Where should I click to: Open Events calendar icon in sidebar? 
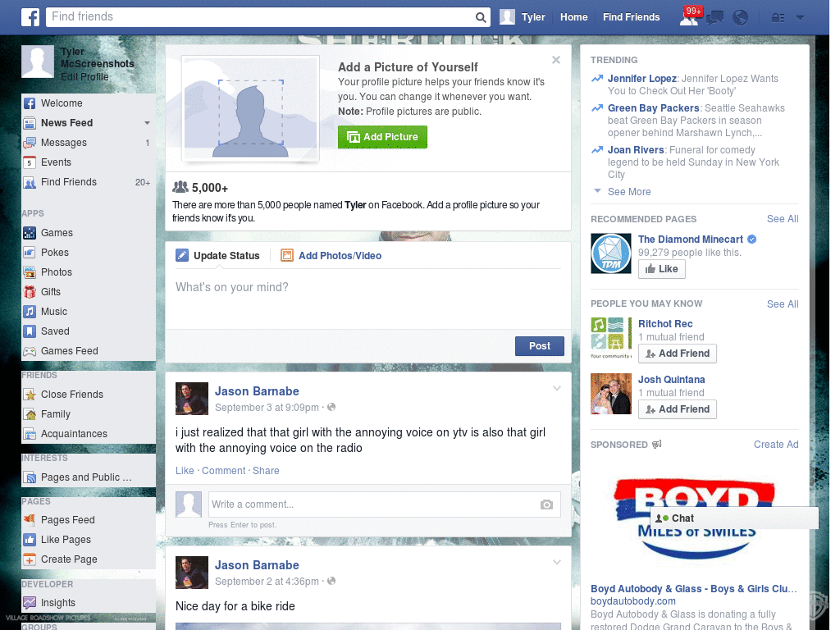(x=30, y=163)
